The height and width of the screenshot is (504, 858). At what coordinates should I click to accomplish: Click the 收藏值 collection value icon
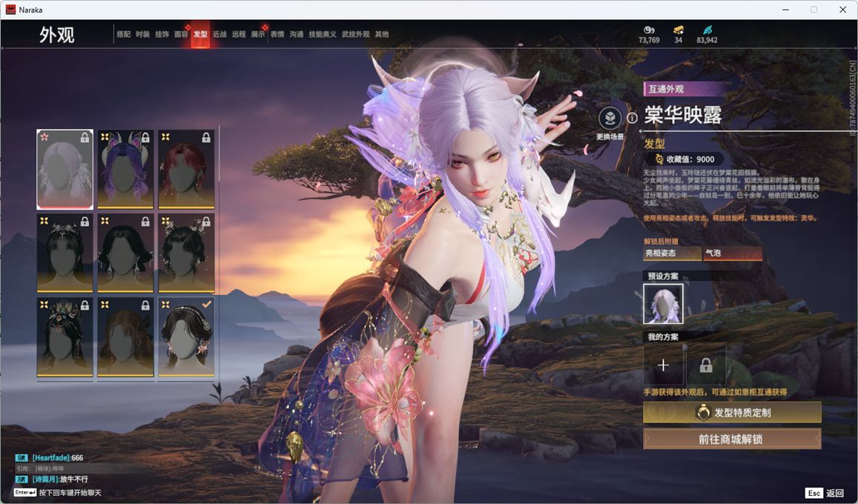(x=659, y=159)
